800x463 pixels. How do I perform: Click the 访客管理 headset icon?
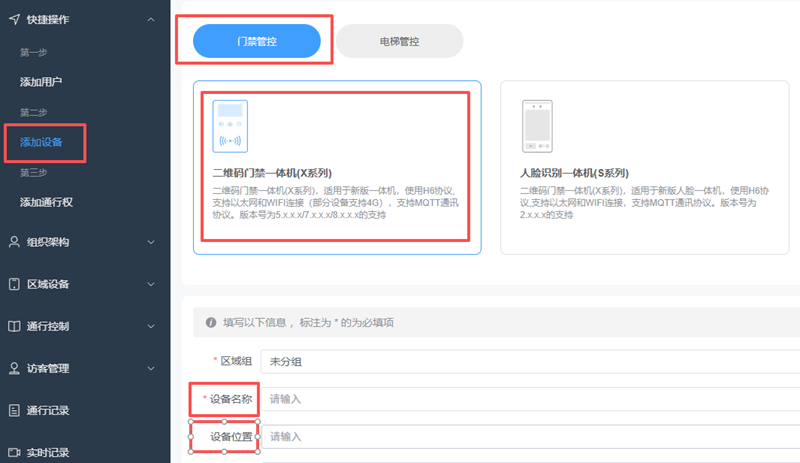pos(14,368)
